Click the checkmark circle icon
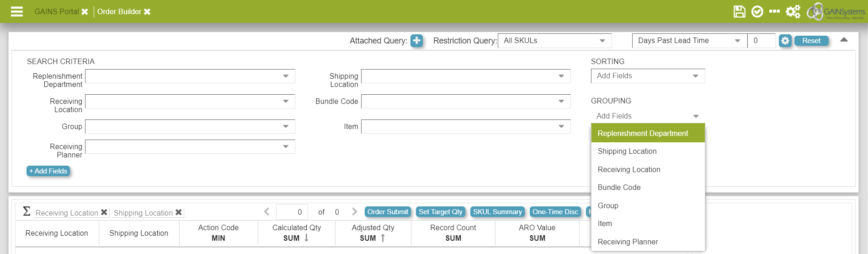The image size is (868, 254). pyautogui.click(x=757, y=11)
